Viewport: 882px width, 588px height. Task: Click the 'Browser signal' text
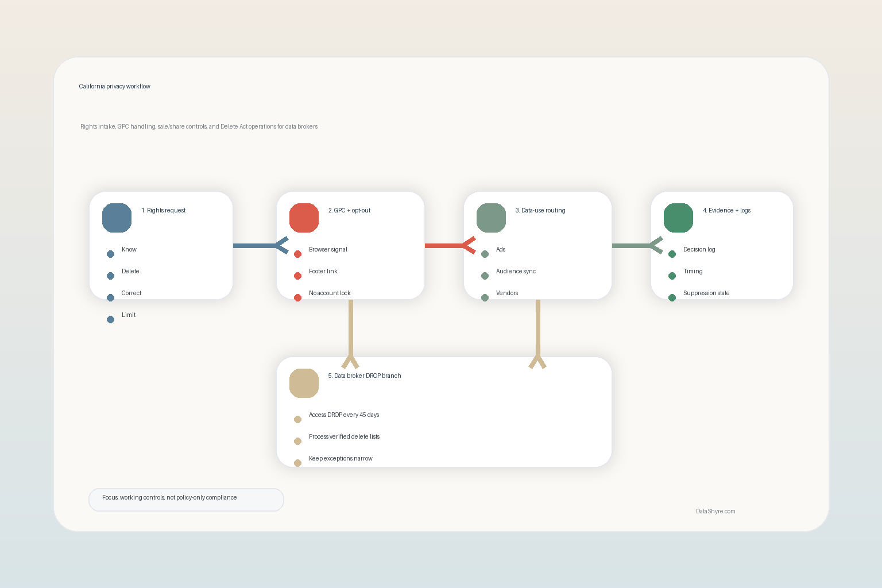tap(328, 249)
